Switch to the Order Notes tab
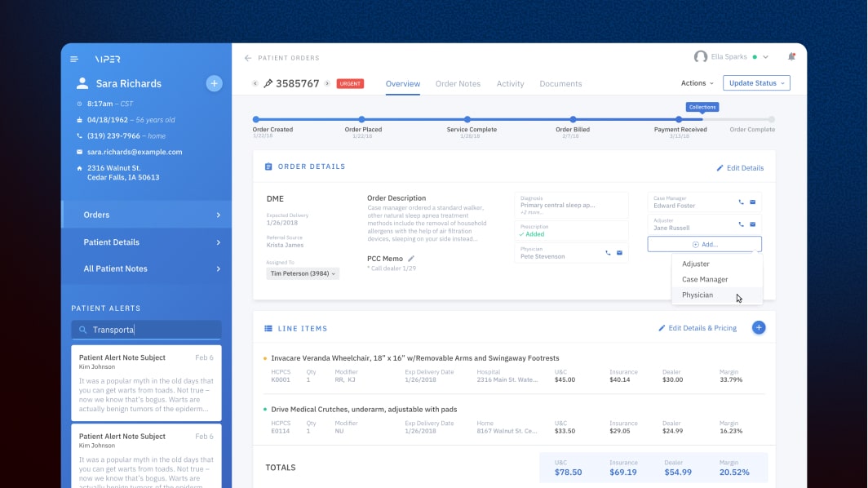Screen dimensions: 868x488 point(458,83)
